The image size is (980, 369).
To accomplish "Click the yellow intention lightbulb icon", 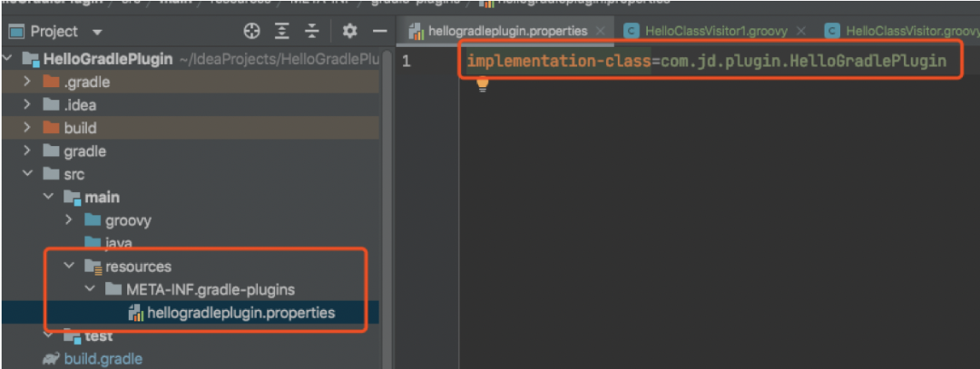I will pyautogui.click(x=482, y=85).
